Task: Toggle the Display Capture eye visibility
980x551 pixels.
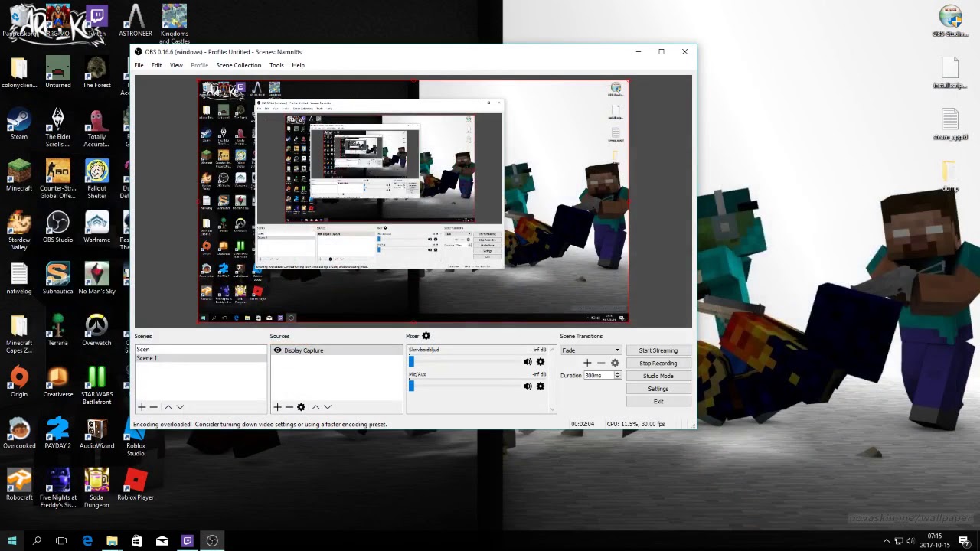Action: 278,350
